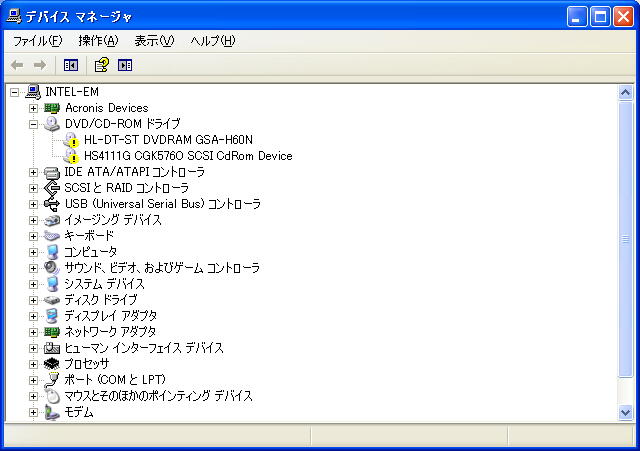Select the Acronis Devices label

tap(107, 108)
